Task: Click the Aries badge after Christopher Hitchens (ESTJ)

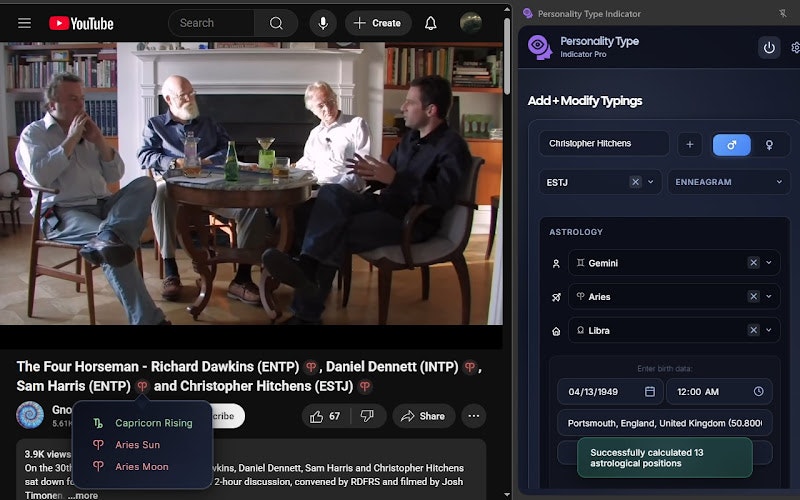Action: click(365, 386)
